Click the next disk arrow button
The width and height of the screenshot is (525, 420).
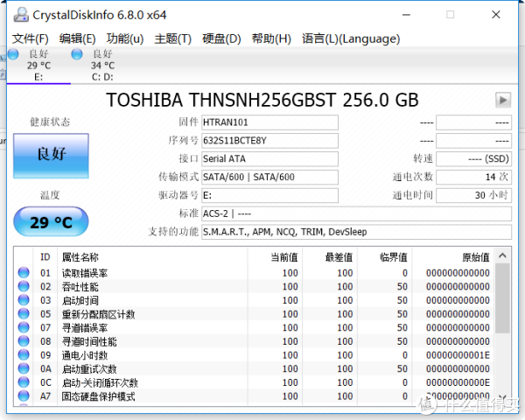(503, 100)
